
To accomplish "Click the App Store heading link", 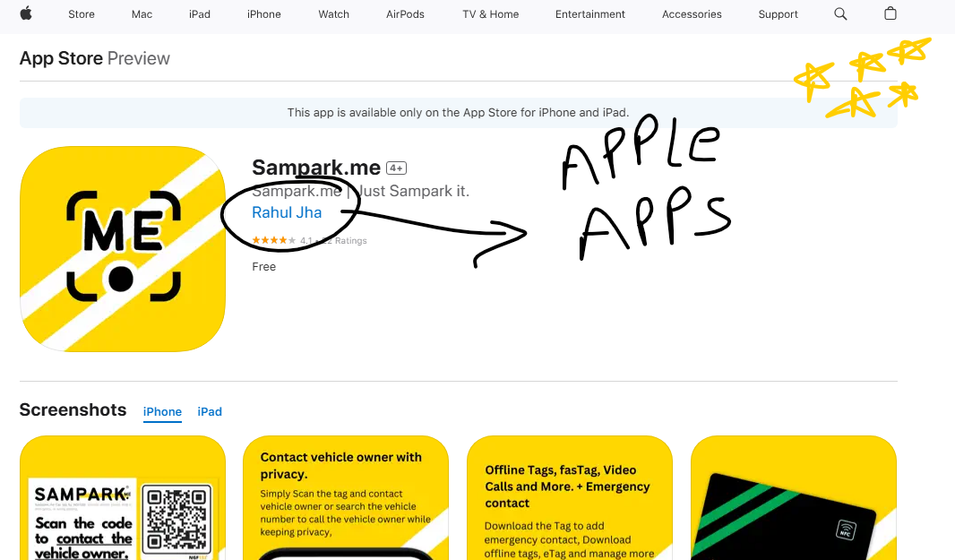I will tap(61, 58).
